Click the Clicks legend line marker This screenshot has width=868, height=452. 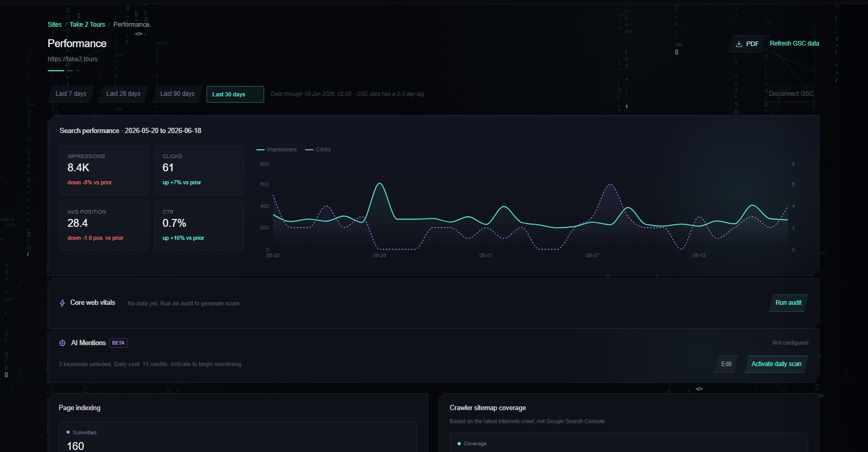tap(309, 150)
